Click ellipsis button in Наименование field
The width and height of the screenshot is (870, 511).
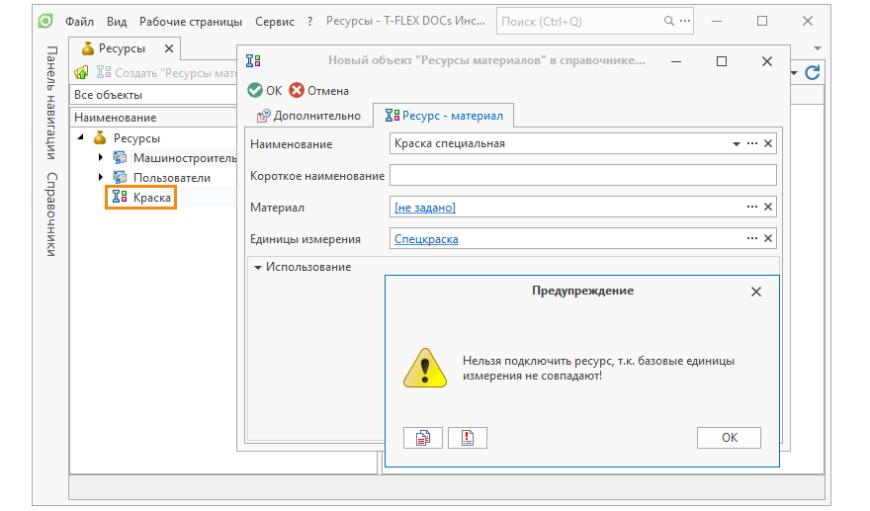[x=752, y=143]
